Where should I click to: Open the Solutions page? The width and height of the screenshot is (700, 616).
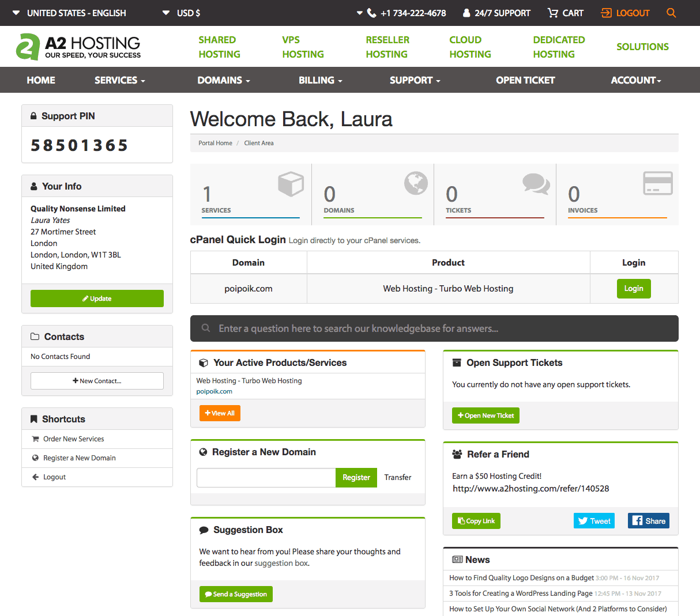click(x=642, y=47)
